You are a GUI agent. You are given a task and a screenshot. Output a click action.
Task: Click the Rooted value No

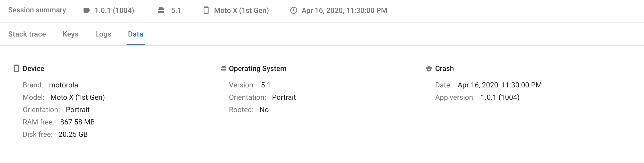coord(264,110)
